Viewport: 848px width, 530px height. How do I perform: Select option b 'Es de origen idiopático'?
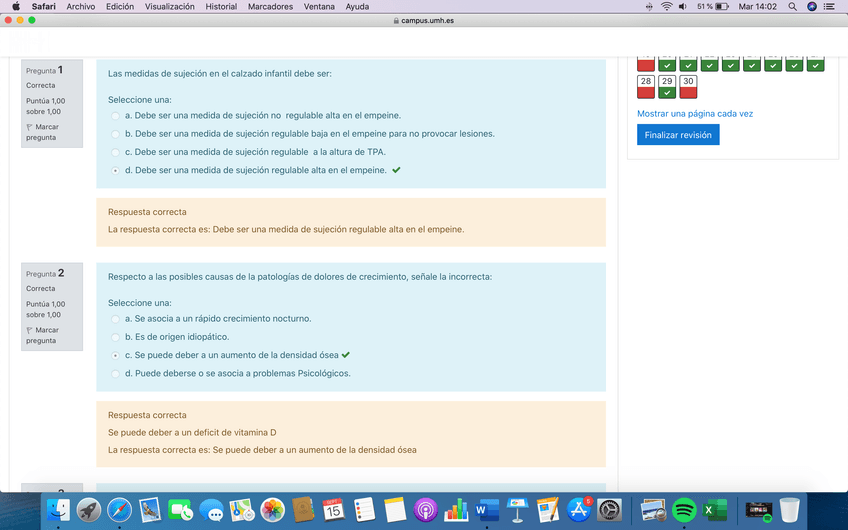[116, 337]
